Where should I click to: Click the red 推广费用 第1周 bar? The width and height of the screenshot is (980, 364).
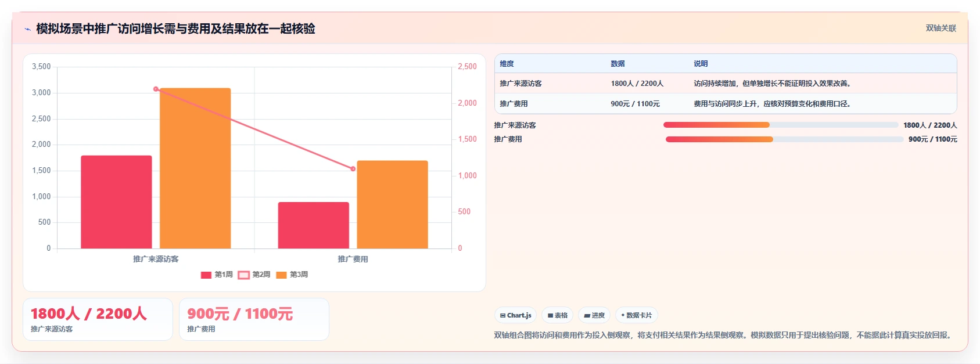pyautogui.click(x=314, y=225)
